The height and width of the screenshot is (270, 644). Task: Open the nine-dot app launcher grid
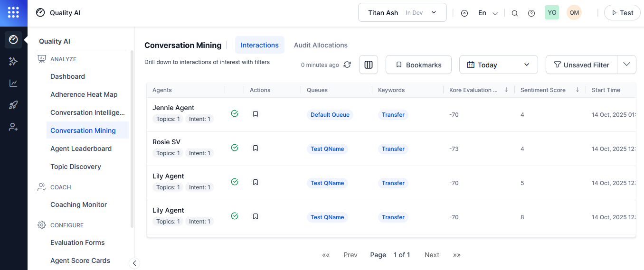(13, 13)
